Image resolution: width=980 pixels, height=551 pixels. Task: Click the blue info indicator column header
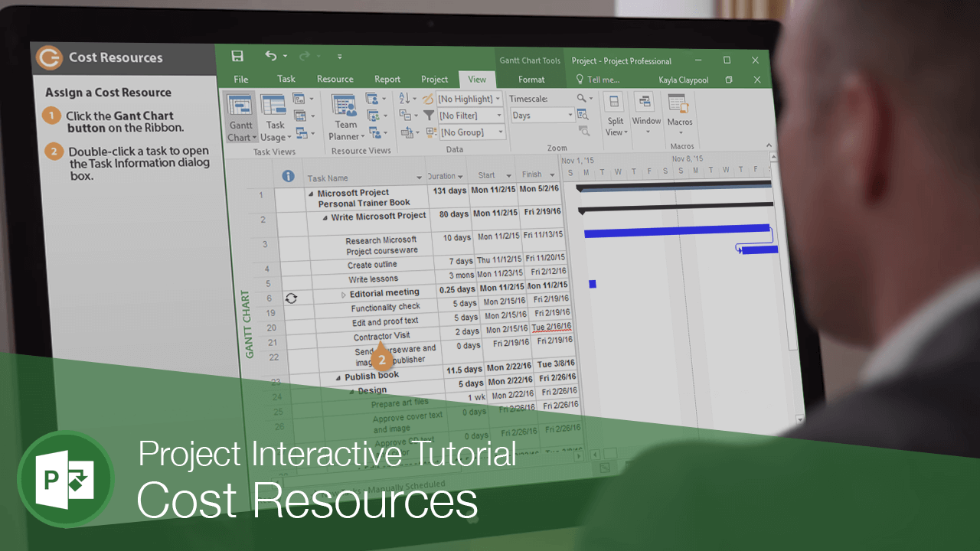coord(288,176)
